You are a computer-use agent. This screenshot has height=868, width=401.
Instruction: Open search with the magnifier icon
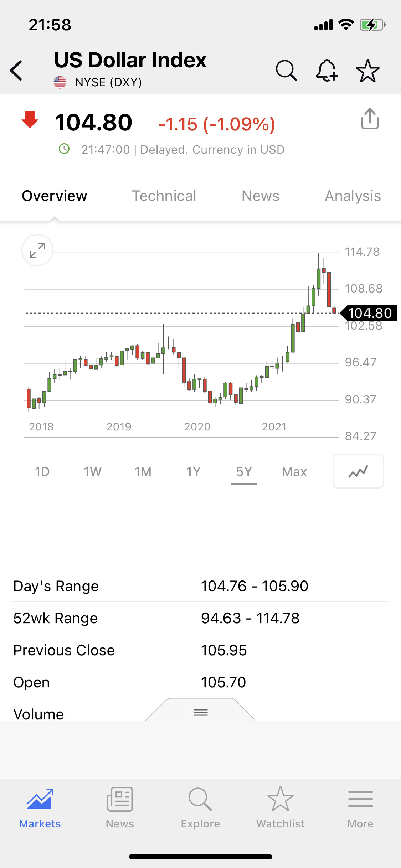286,70
